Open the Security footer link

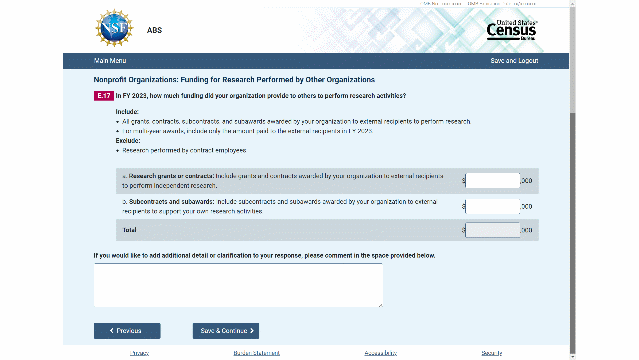click(x=492, y=353)
